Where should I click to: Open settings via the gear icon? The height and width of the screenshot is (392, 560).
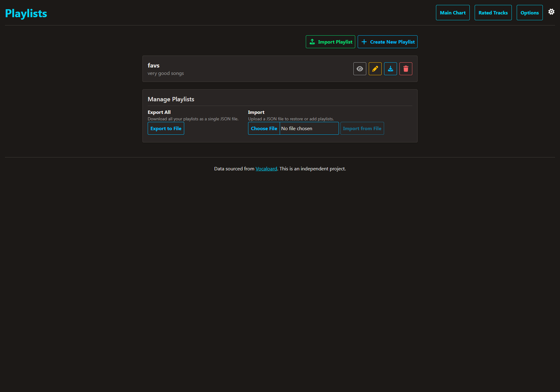(551, 12)
